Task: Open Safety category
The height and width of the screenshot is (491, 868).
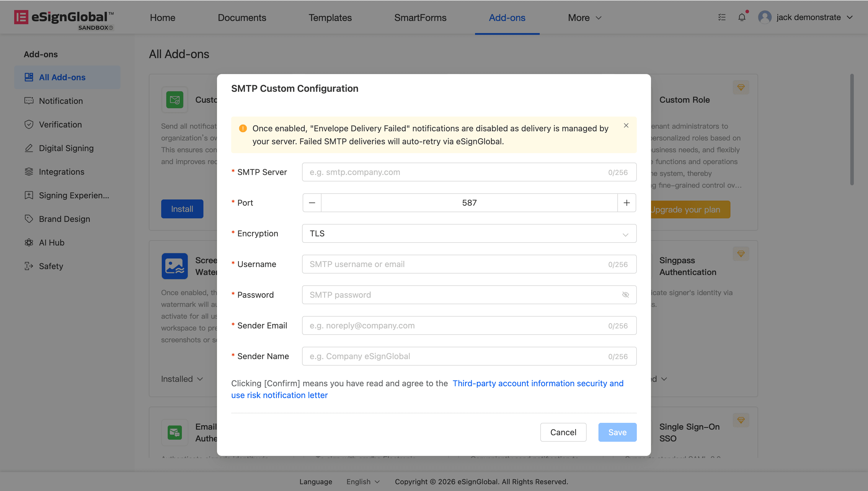Action: 67,266
